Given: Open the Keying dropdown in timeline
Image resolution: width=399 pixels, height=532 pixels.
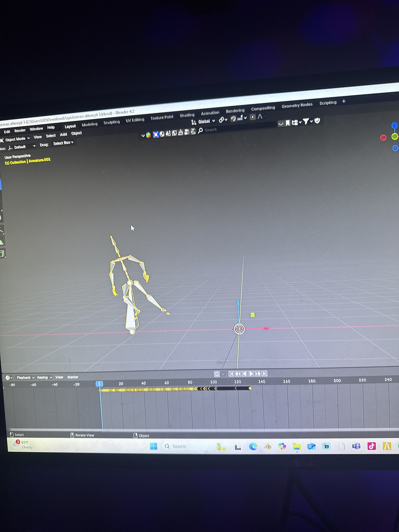Looking at the screenshot, I should (x=44, y=377).
